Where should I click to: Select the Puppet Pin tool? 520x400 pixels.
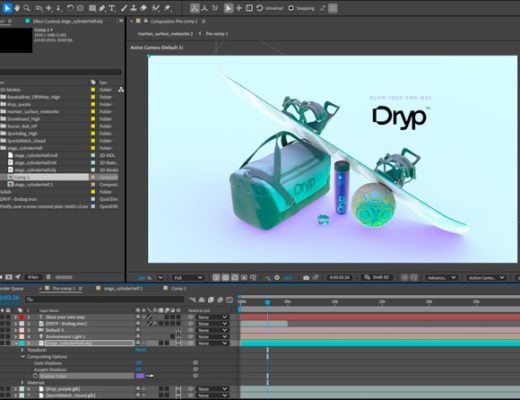tap(167, 8)
